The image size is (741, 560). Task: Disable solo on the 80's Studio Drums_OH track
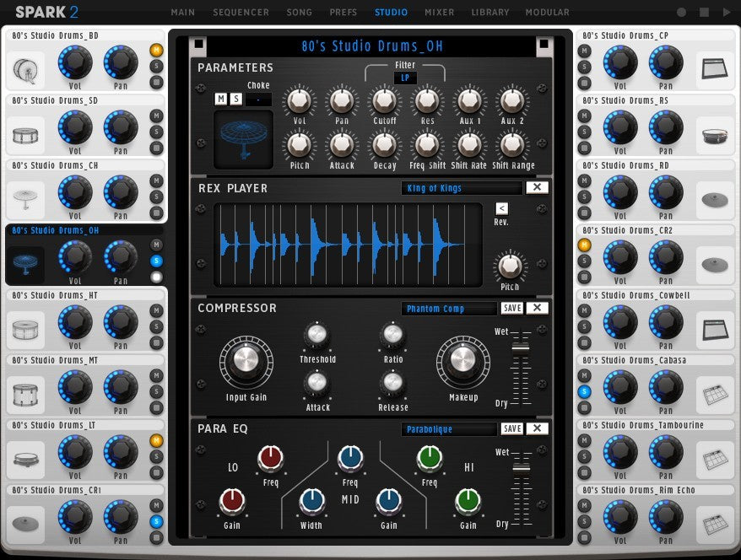click(x=156, y=261)
